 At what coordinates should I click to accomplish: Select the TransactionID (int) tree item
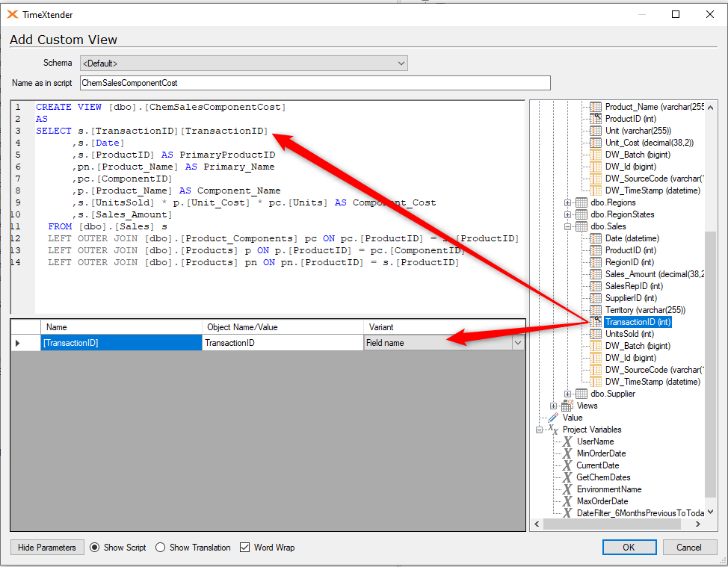(x=638, y=322)
